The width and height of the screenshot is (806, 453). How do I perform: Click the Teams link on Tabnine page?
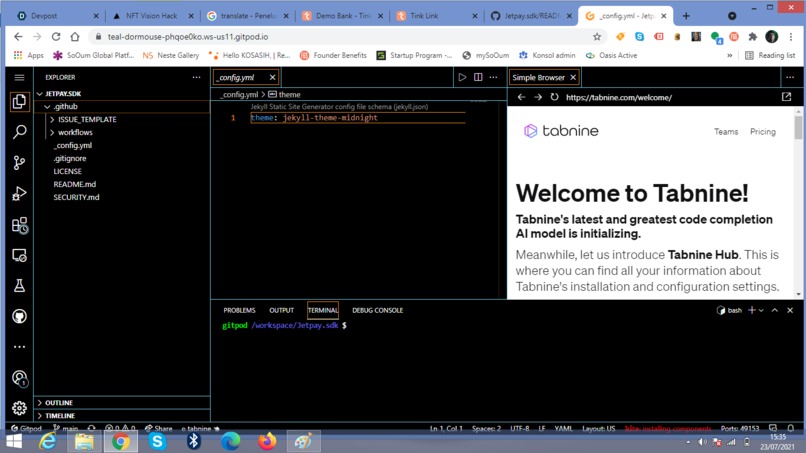[726, 132]
